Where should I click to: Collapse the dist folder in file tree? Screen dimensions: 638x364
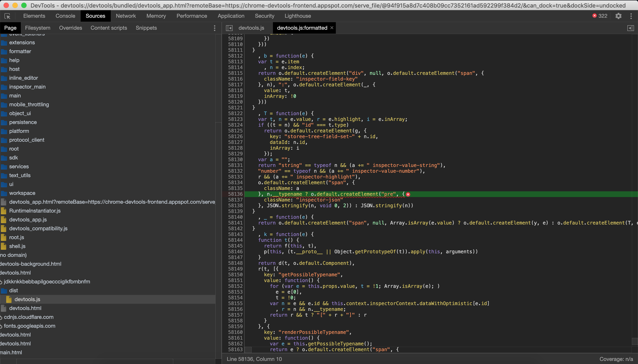pos(14,290)
